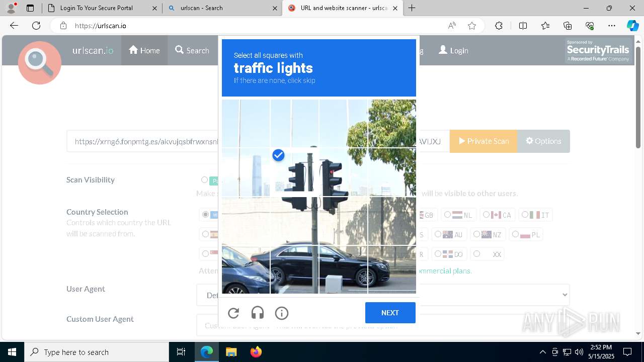Open Login in navbar
The image size is (644, 362).
click(x=453, y=50)
